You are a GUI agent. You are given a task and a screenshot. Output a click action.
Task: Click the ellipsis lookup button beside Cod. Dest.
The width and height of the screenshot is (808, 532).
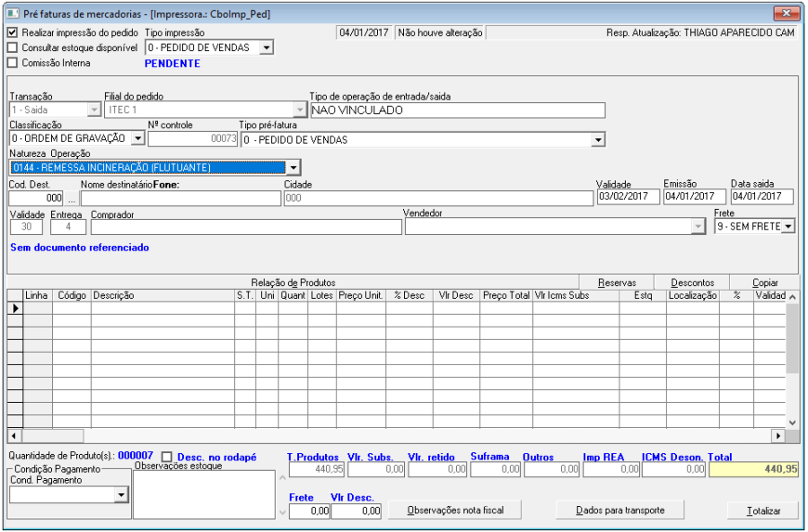pos(72,198)
